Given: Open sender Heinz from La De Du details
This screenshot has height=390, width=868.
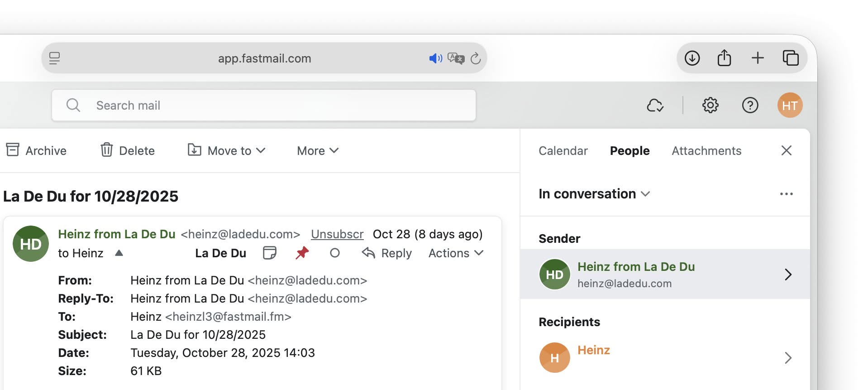Looking at the screenshot, I should (665, 274).
